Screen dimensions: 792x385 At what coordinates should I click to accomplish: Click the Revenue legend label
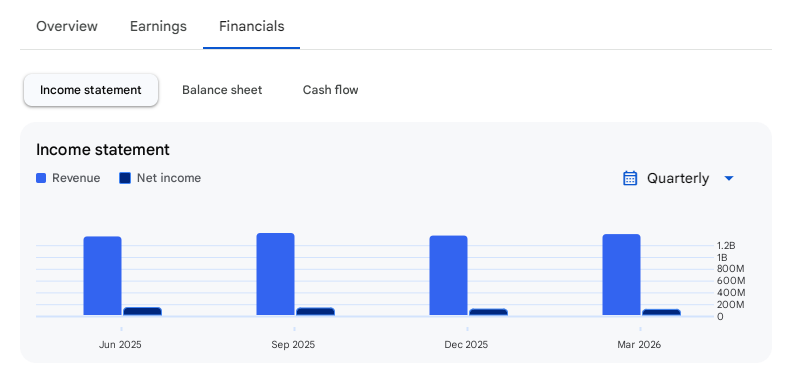pos(76,178)
